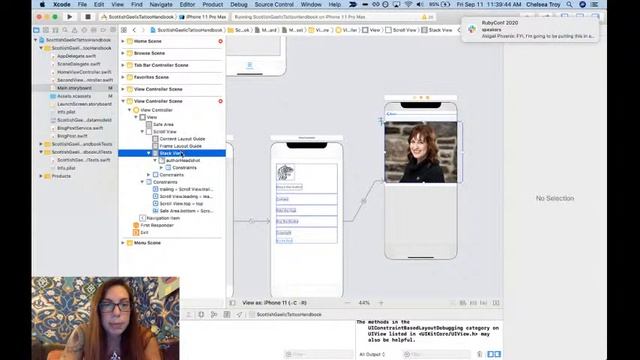This screenshot has height=360, width=640.
Task: Go forward with the editor forward arrow
Action: tap(143, 30)
